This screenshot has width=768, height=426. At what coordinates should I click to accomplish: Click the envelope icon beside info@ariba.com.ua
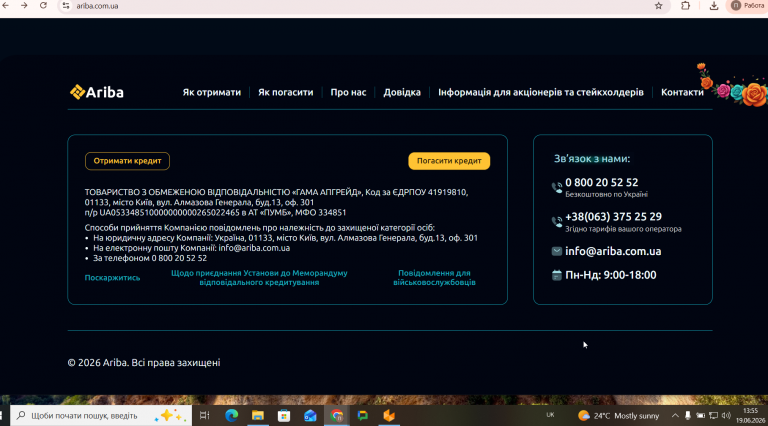coord(556,251)
